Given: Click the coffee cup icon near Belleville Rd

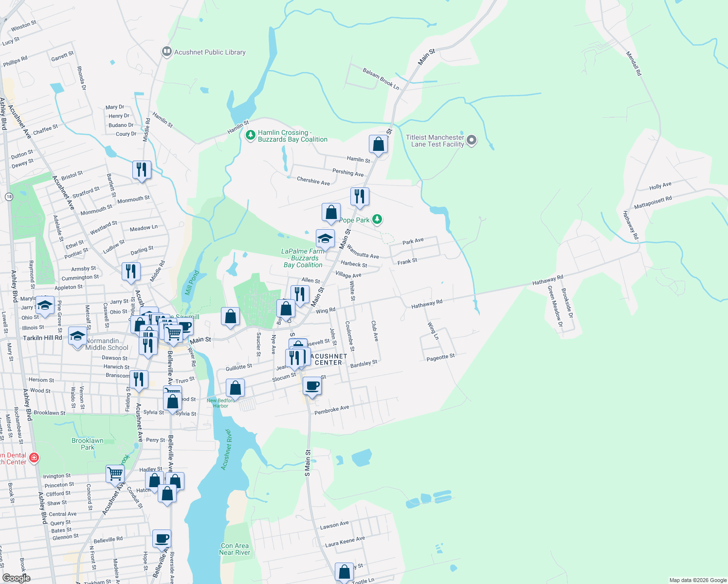Looking at the screenshot, I should pos(161,539).
